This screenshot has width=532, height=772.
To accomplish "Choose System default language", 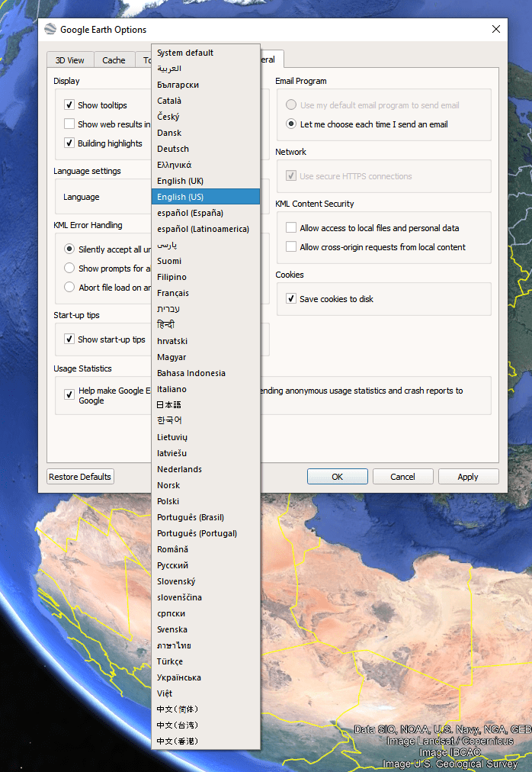I will click(206, 53).
